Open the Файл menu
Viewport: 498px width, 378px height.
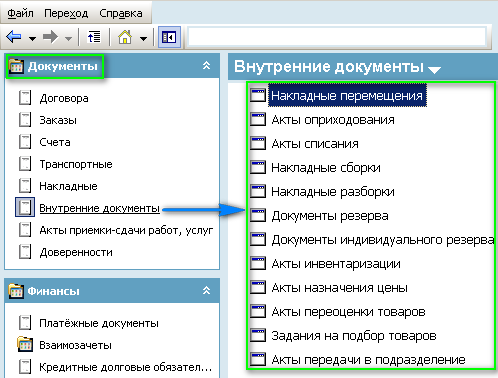pyautogui.click(x=20, y=13)
